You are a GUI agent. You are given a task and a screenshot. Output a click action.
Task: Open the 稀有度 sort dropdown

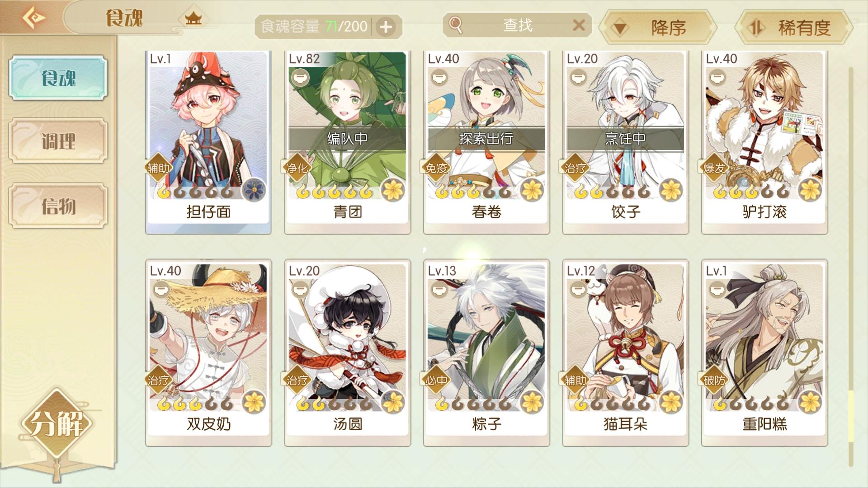793,28
